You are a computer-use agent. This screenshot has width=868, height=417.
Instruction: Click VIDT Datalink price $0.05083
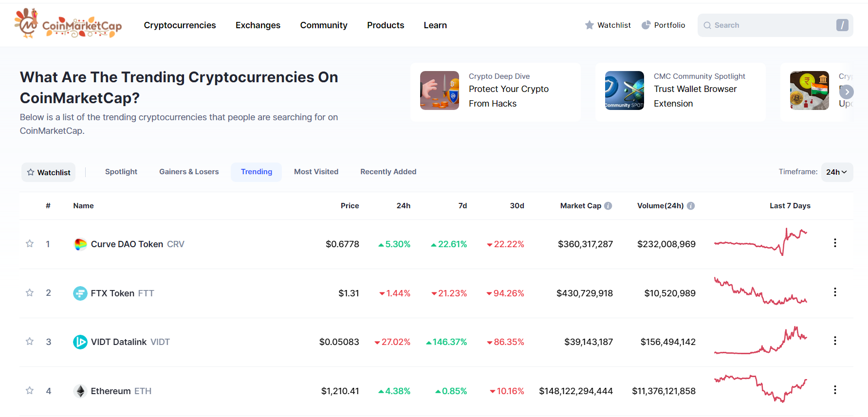pos(339,342)
